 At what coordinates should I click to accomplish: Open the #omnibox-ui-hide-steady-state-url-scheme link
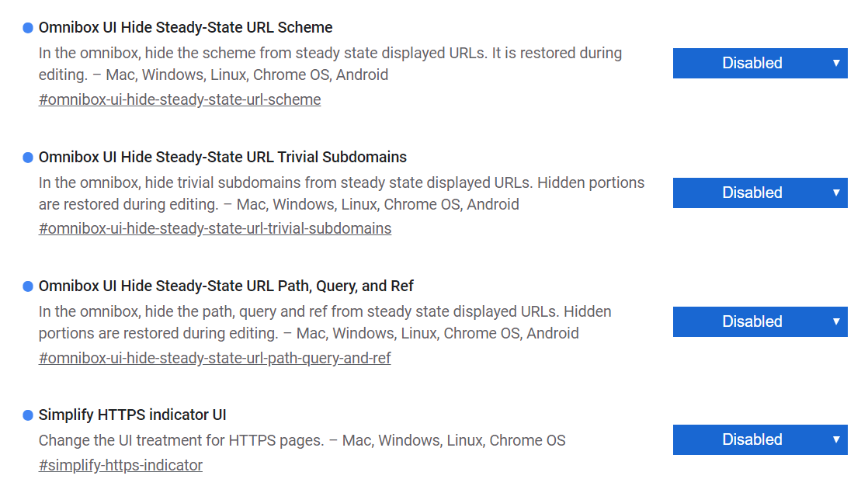click(179, 99)
